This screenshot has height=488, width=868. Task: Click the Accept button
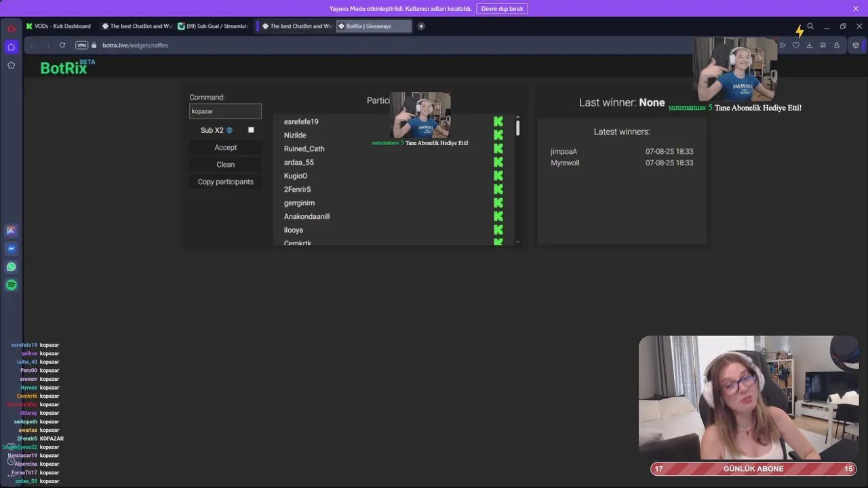click(x=226, y=148)
